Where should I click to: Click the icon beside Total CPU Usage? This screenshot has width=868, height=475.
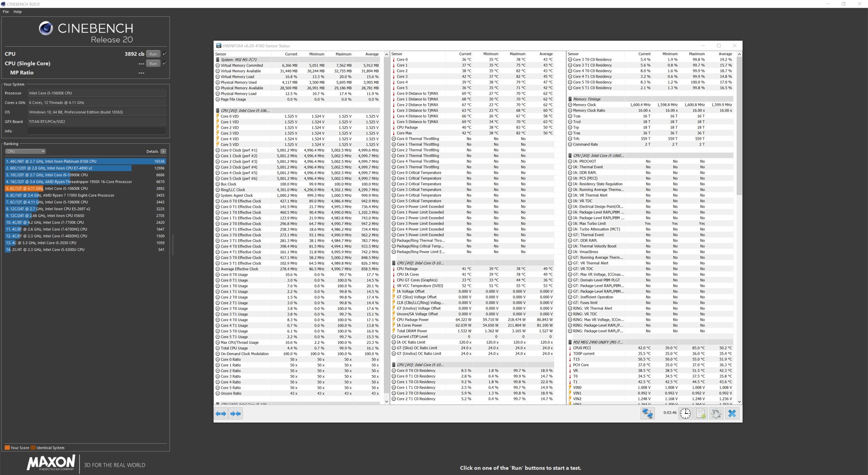(x=217, y=348)
